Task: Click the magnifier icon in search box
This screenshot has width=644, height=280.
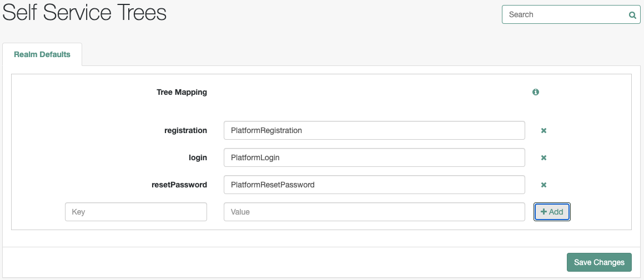Action: 632,15
